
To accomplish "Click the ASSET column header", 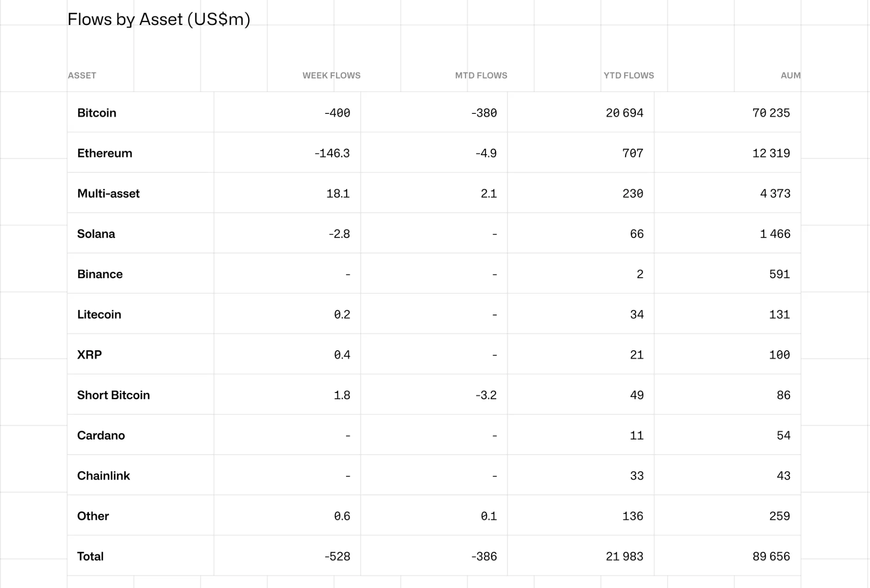I will (82, 75).
